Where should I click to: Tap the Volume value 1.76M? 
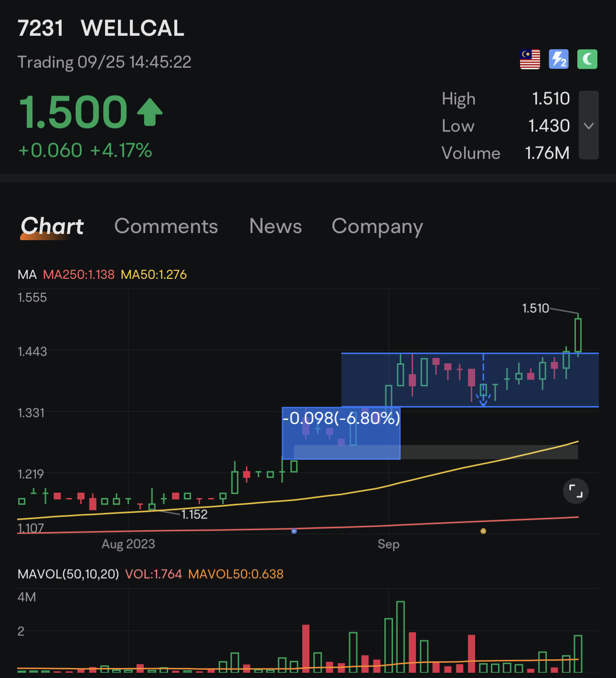point(547,153)
